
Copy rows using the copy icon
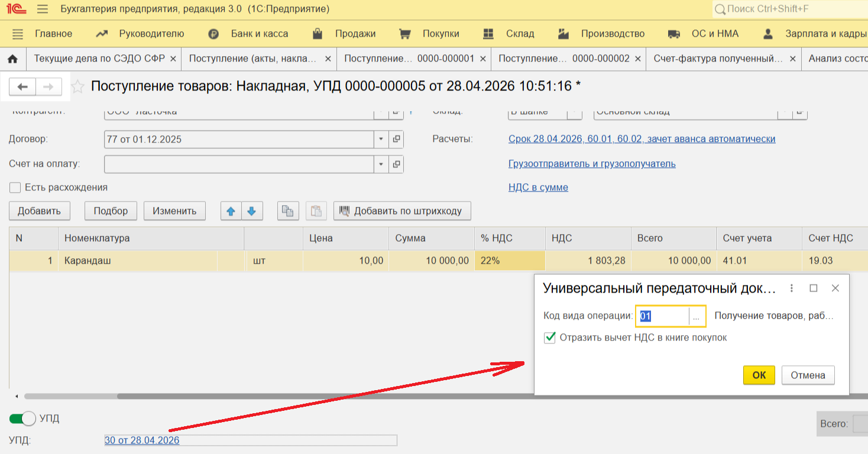tap(288, 211)
